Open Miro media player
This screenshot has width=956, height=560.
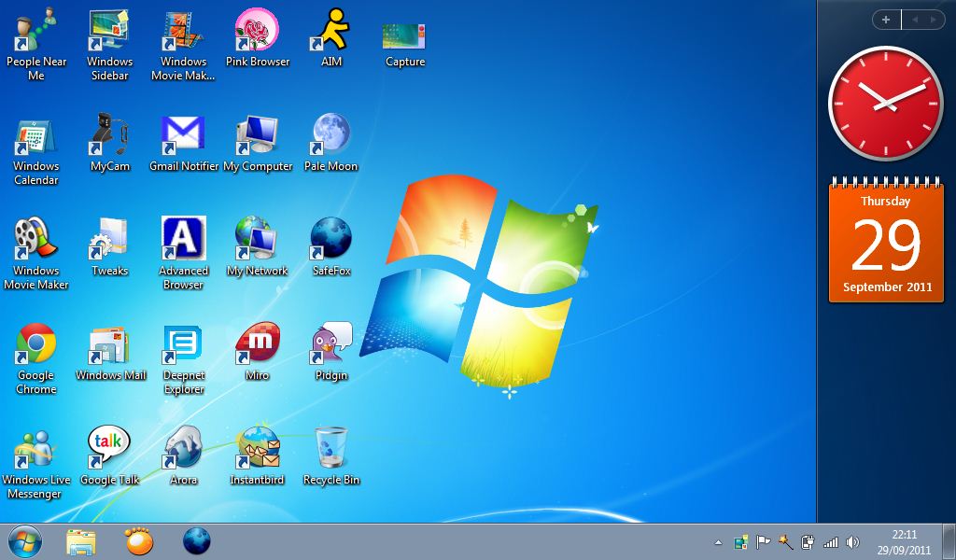258,343
